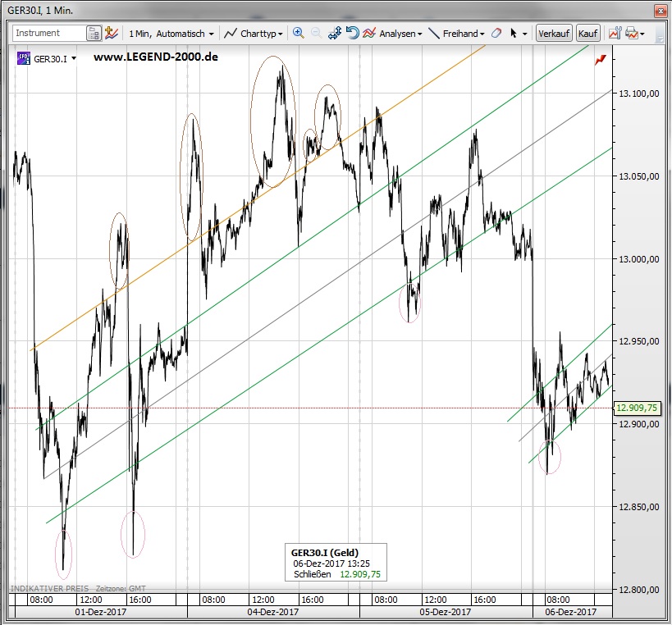The height and width of the screenshot is (625, 672).
Task: Click the red chart arrow icon top right
Action: [x=601, y=60]
